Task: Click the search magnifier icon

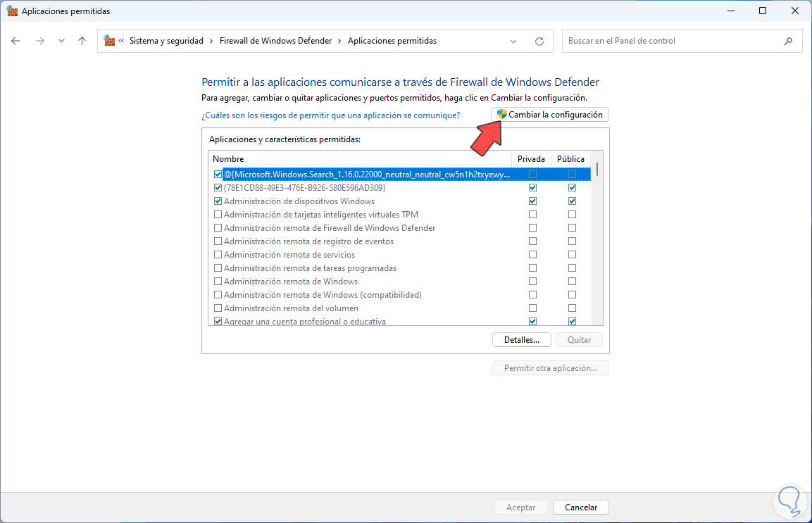Action: click(x=788, y=41)
